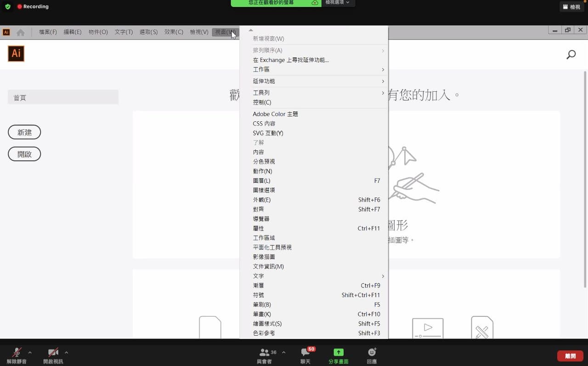Screen dimensions: 588x366
Task: Click the 視窗(W) menu item
Action: pos(225,32)
